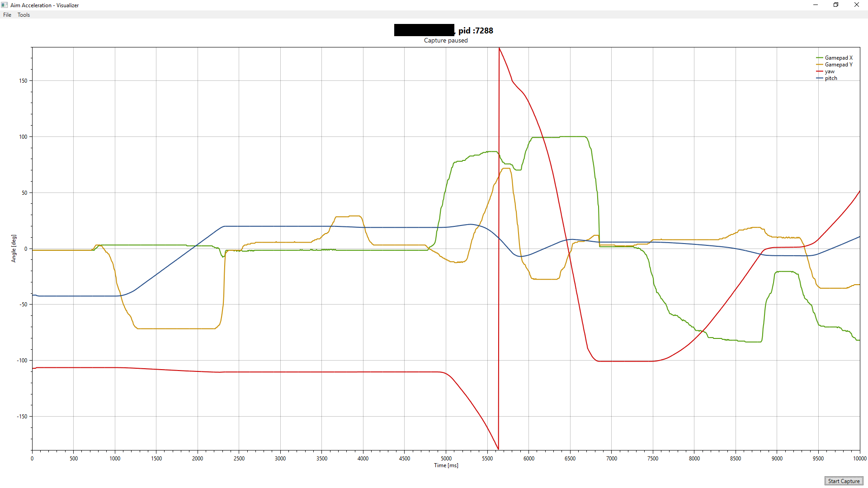
Task: Select the blue pitch legend swatch
Action: pos(820,78)
